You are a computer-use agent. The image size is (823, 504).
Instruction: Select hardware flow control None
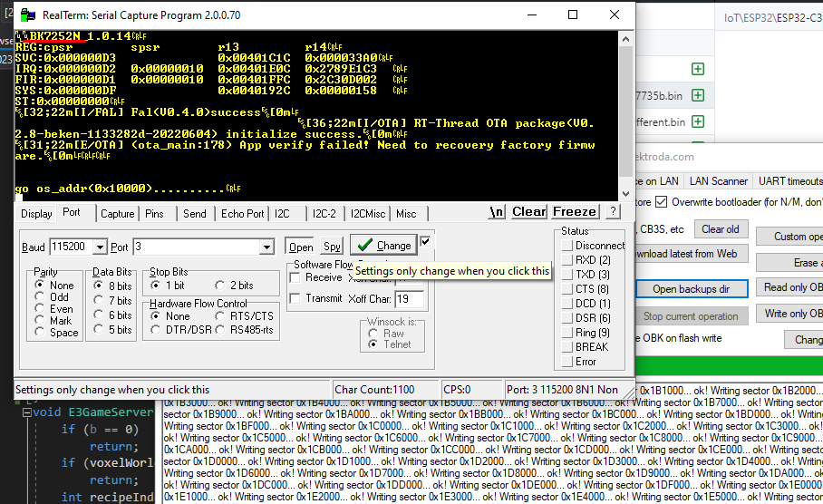tap(155, 316)
